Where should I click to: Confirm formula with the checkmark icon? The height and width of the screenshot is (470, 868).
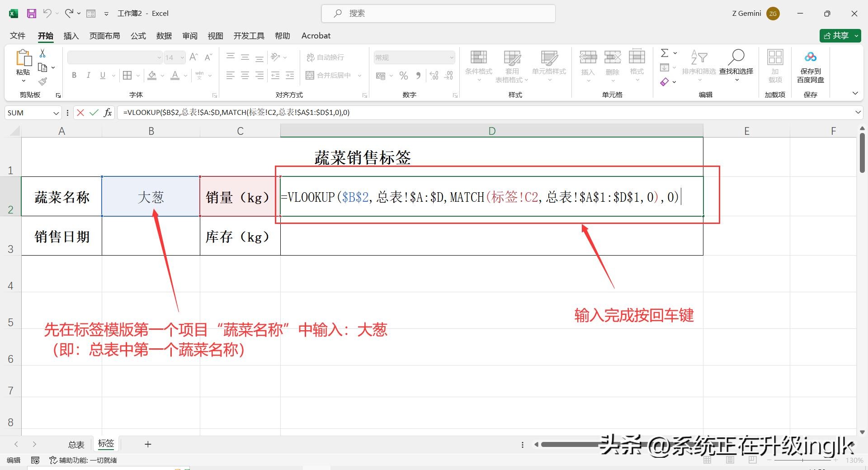point(94,113)
